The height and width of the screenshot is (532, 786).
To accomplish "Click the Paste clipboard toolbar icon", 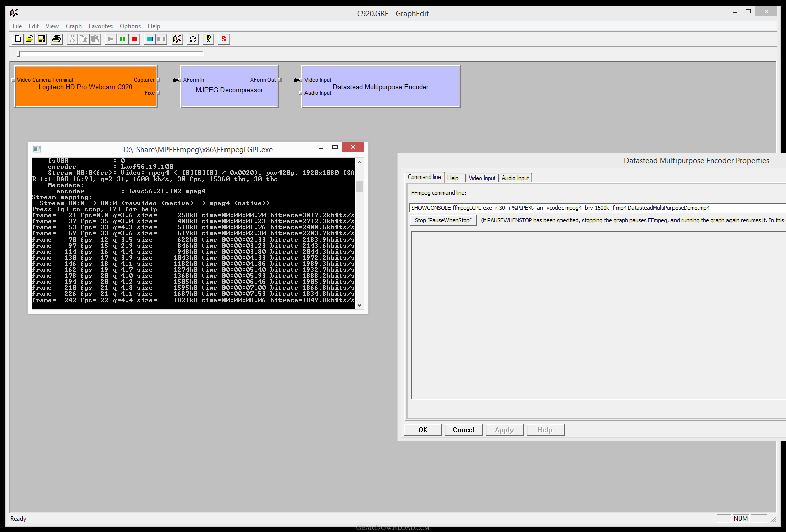I will (95, 39).
